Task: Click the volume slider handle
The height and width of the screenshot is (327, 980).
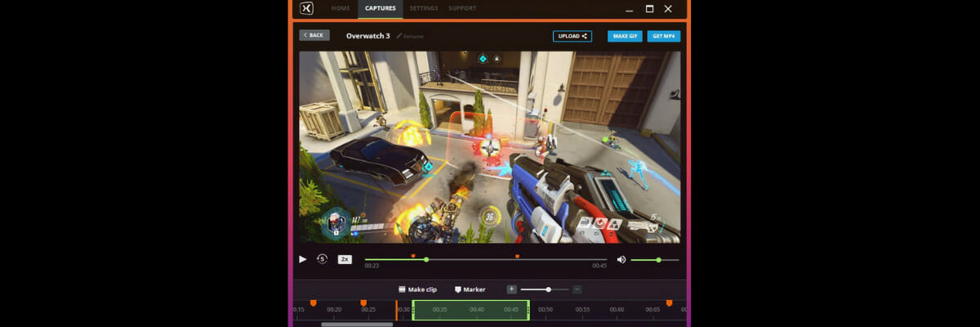Action: click(658, 260)
